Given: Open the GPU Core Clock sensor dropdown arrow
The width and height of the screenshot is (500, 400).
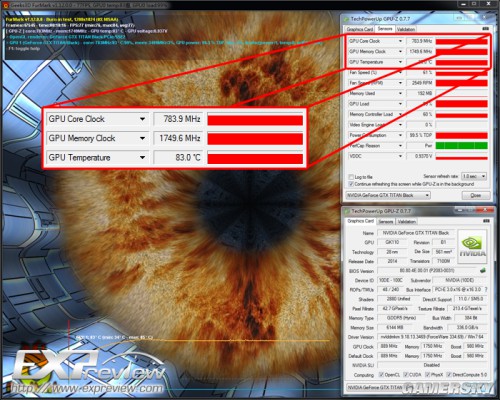Looking at the screenshot, I should coord(400,41).
